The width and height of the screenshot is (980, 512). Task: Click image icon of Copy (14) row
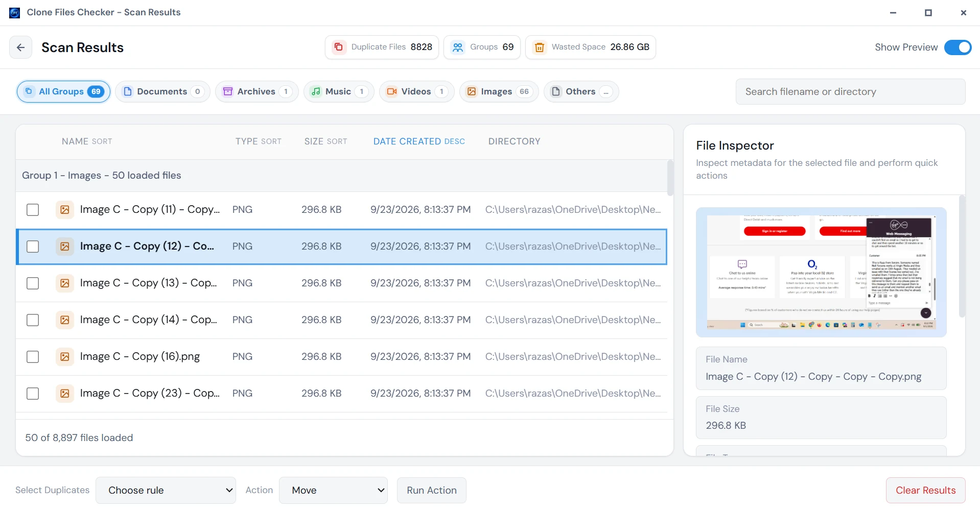point(65,320)
